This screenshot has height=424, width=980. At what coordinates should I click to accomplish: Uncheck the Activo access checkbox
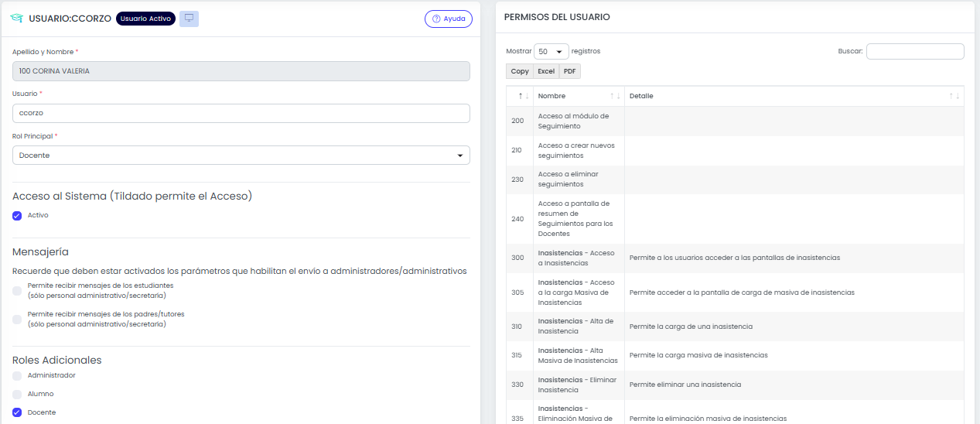pyautogui.click(x=17, y=216)
